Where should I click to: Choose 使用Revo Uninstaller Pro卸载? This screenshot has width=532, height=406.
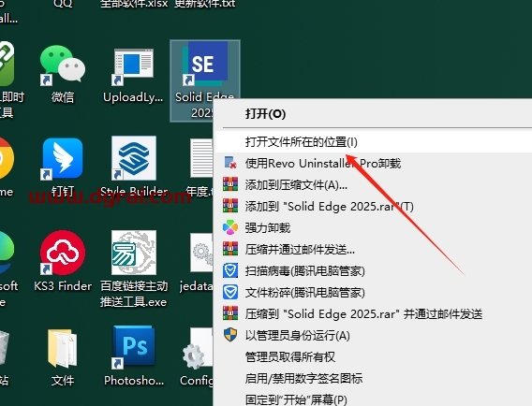[374, 164]
